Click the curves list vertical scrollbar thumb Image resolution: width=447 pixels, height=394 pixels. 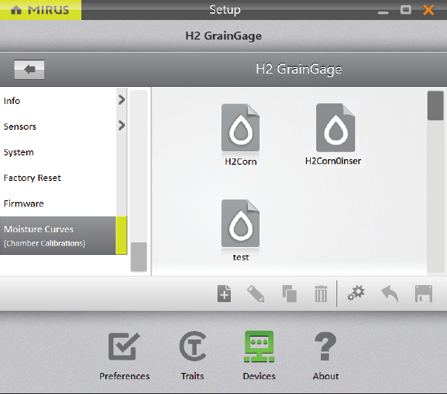pyautogui.click(x=435, y=106)
